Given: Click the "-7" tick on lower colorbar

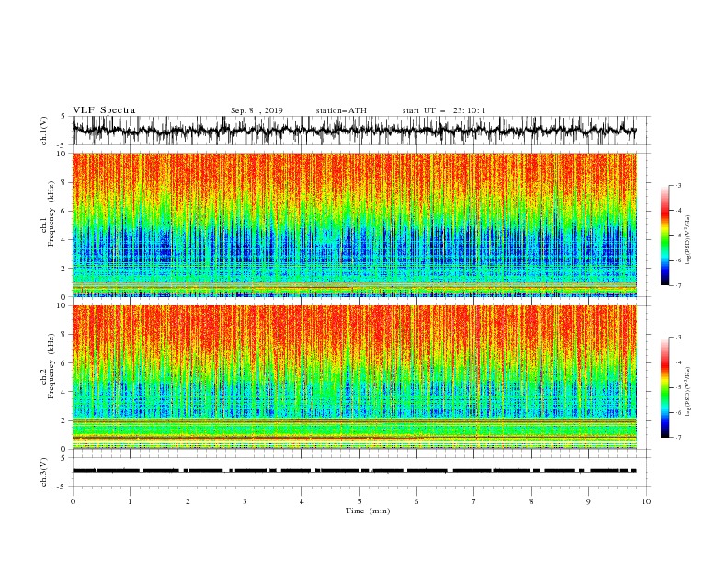Looking at the screenshot, I should point(678,438).
